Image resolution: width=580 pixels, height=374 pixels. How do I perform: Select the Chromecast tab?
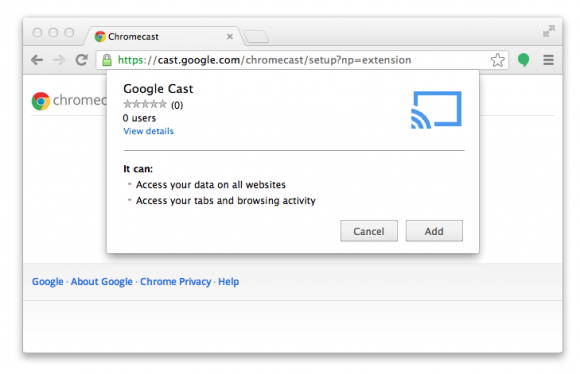163,37
